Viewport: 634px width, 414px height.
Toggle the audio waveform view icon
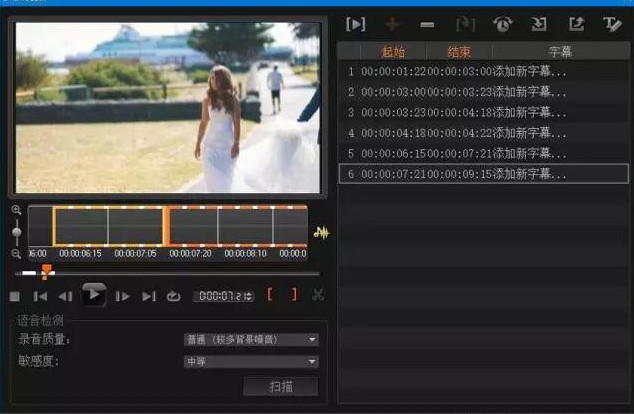tap(321, 232)
